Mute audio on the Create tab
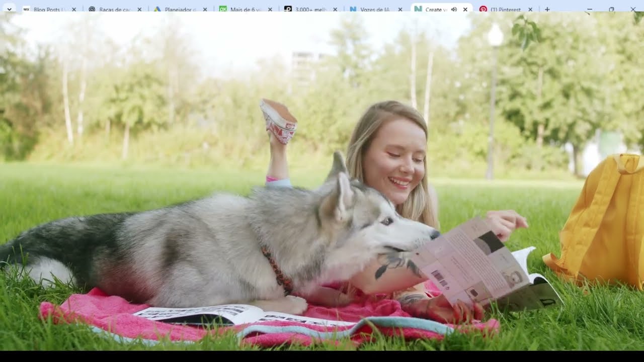This screenshot has width=644, height=362. (x=453, y=9)
